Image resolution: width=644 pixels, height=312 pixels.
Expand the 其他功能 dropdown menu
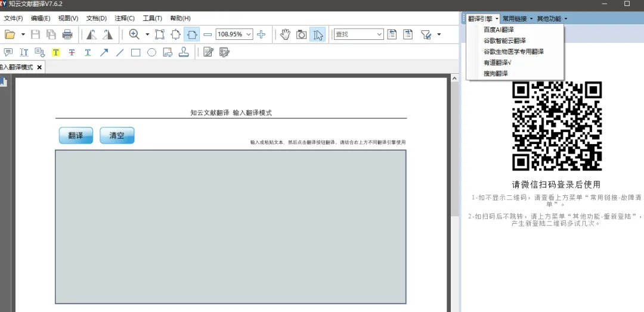pos(552,18)
